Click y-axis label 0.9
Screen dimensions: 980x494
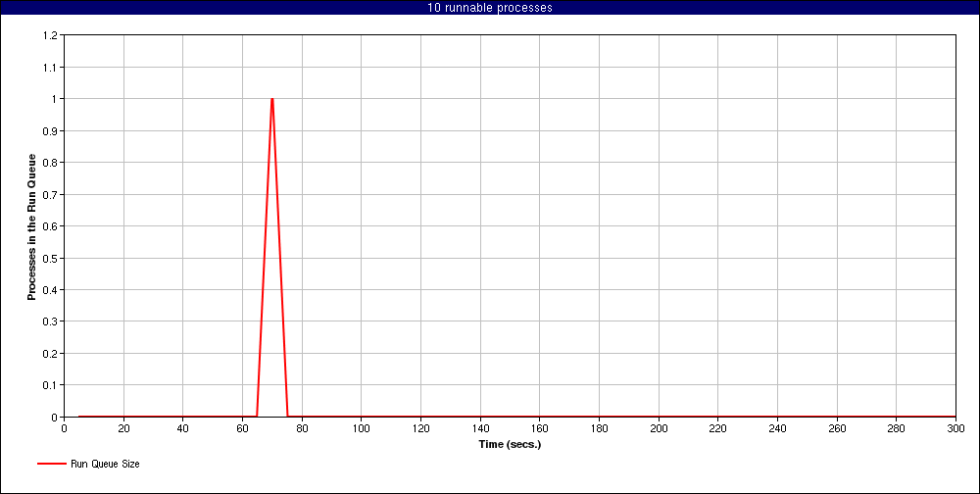click(x=50, y=130)
